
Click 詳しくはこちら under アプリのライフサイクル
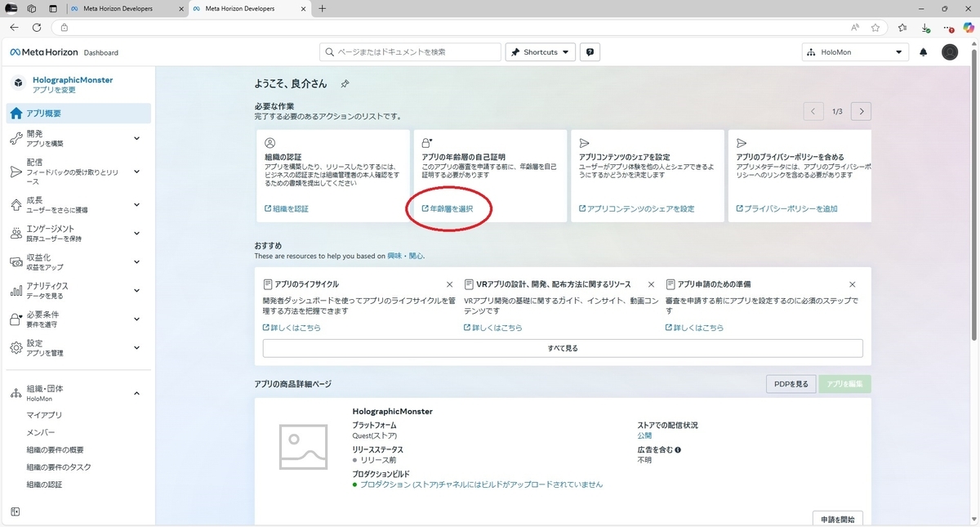point(292,328)
